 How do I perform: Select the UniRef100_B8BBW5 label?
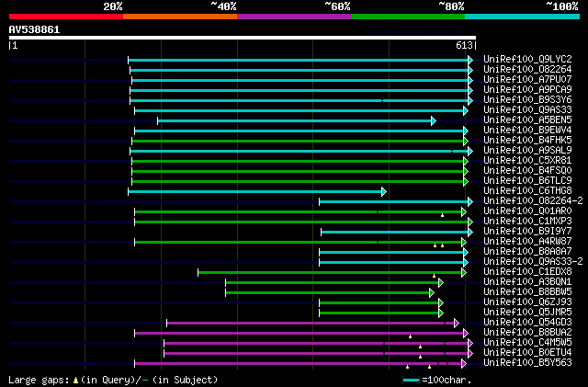527,291
